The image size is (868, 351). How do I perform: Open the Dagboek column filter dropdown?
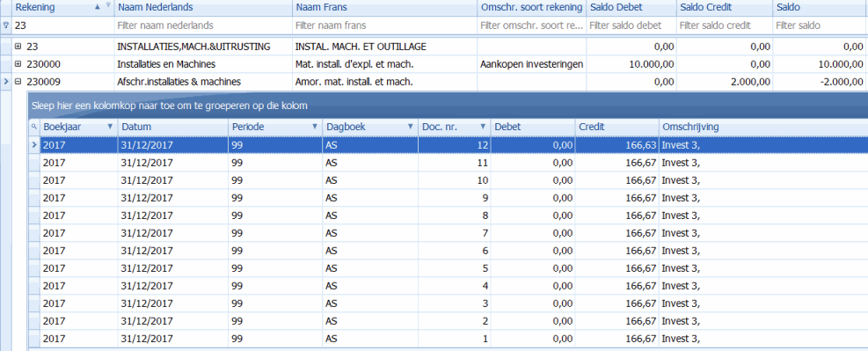point(410,127)
